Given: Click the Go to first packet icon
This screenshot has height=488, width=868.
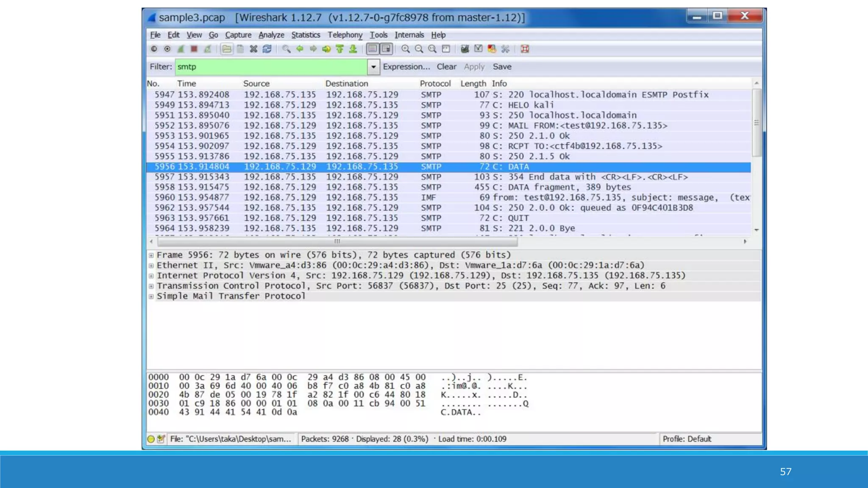Looking at the screenshot, I should click(339, 49).
